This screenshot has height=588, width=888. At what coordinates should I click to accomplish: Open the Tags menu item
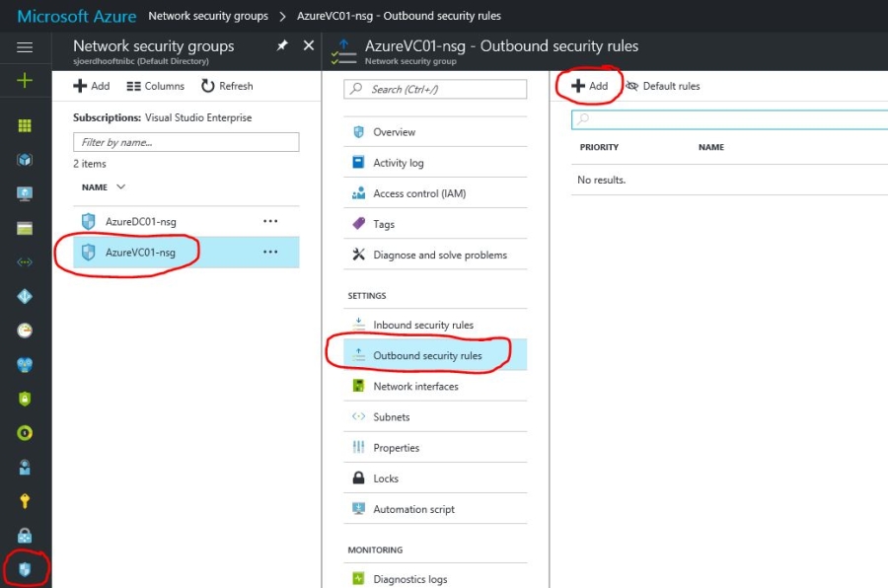(435, 224)
